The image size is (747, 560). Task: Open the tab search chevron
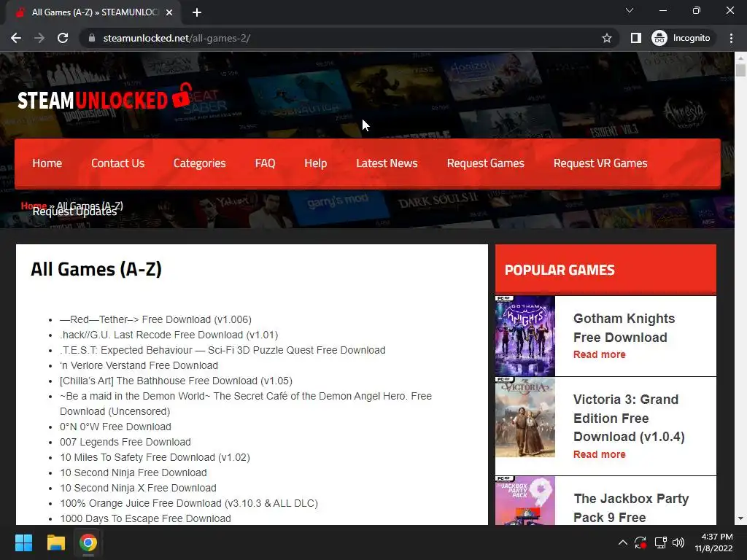[630, 10]
